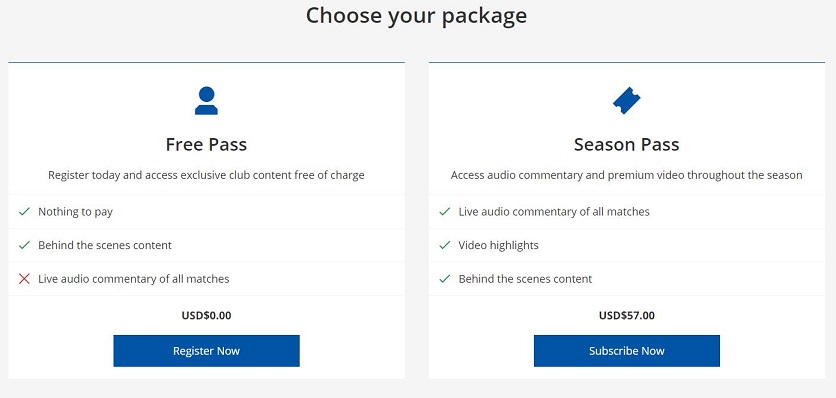836x398 pixels.
Task: Click the green check beside Nothing to pay
Action: pos(24,212)
